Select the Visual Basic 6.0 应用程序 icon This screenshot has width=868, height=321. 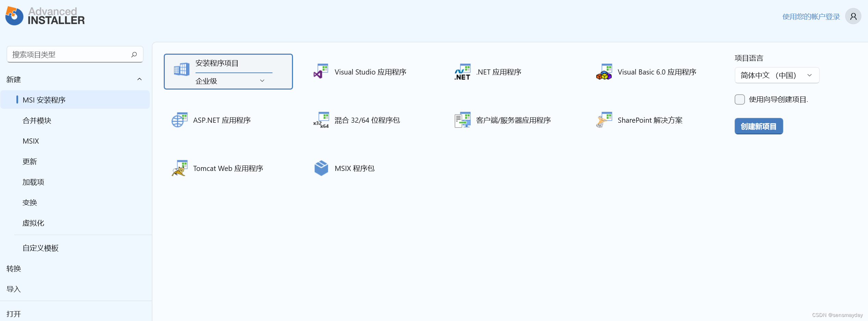pyautogui.click(x=604, y=72)
